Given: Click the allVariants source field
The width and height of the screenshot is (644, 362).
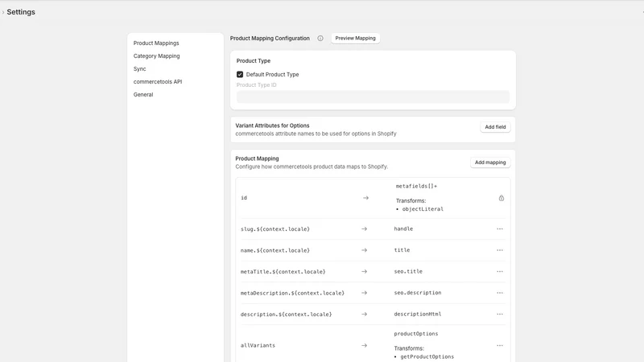Looking at the screenshot, I should coord(258,346).
